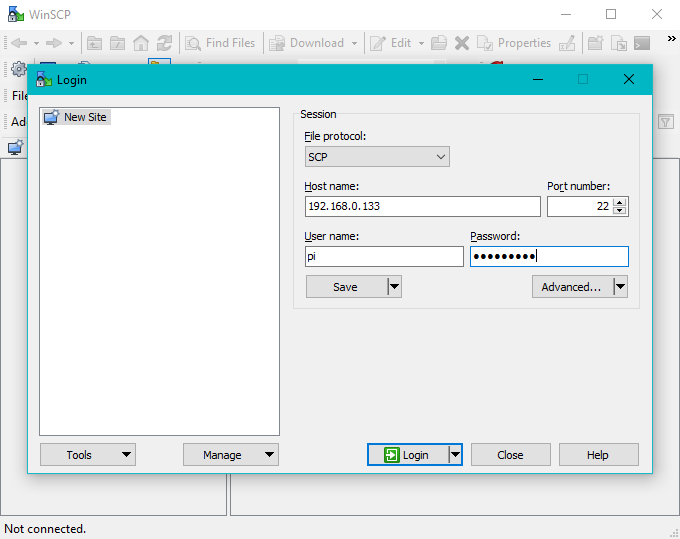Screen dimensions: 680x539
Task: Open Advanced site settings
Action: point(572,287)
